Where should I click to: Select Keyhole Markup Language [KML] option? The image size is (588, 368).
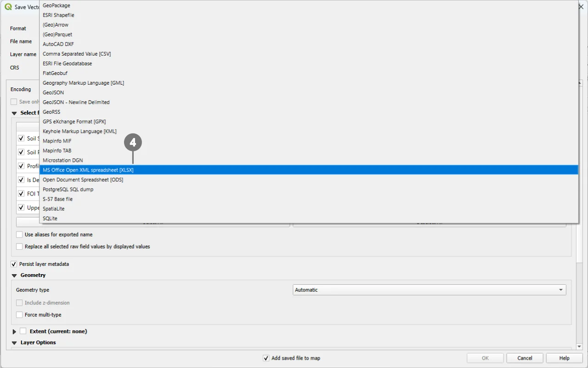(79, 131)
